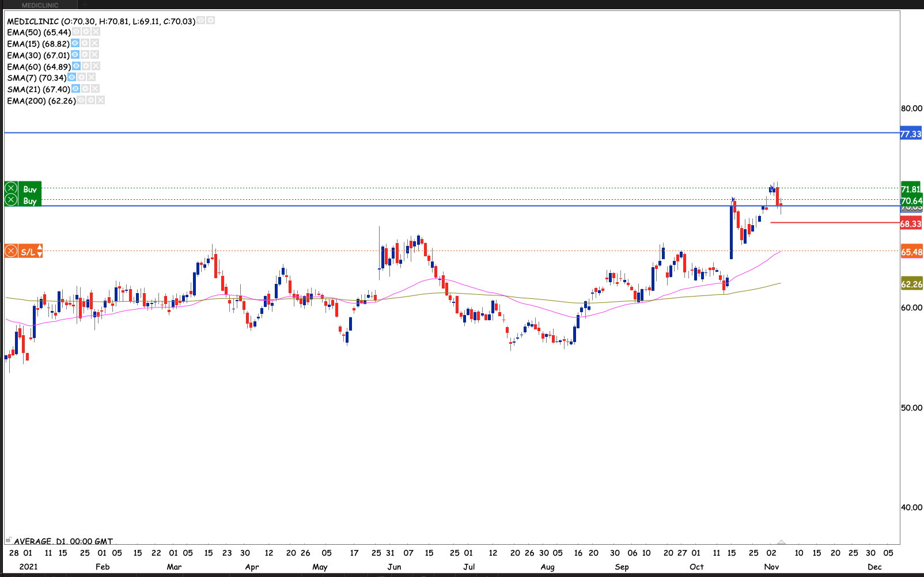
Task: Remove the S/L stop loss order
Action: pos(11,252)
